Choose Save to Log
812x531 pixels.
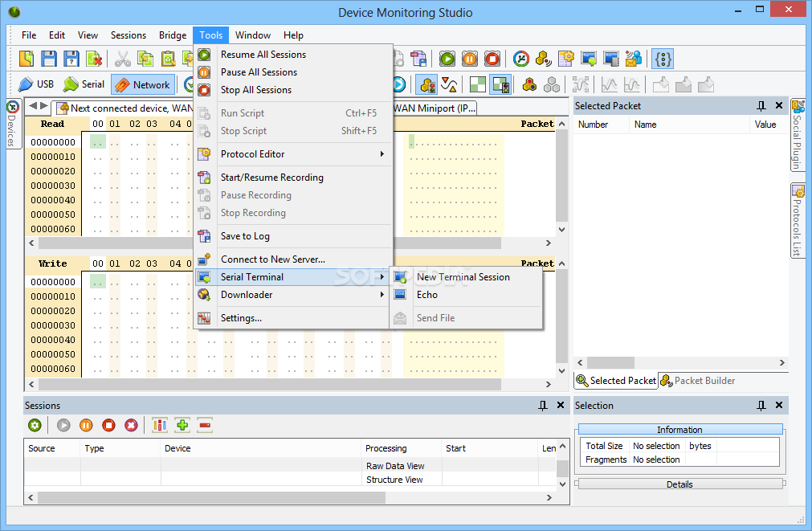click(x=293, y=235)
